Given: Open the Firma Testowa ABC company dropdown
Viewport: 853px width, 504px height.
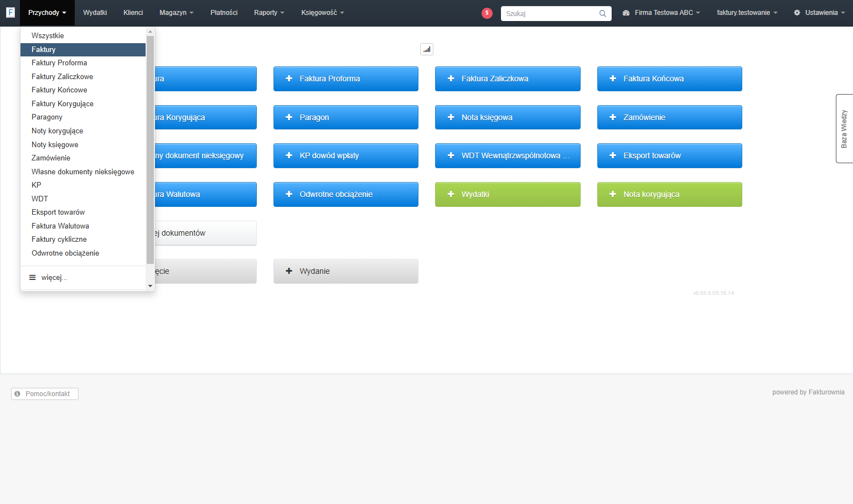Looking at the screenshot, I should [661, 13].
